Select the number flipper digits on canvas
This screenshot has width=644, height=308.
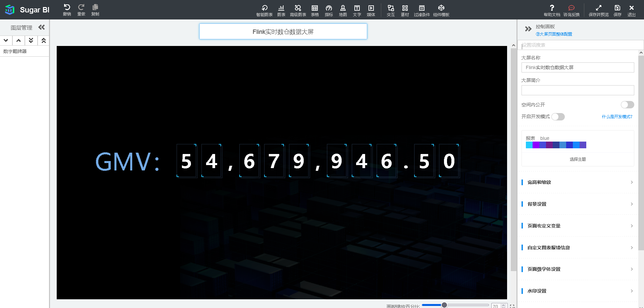coord(318,161)
